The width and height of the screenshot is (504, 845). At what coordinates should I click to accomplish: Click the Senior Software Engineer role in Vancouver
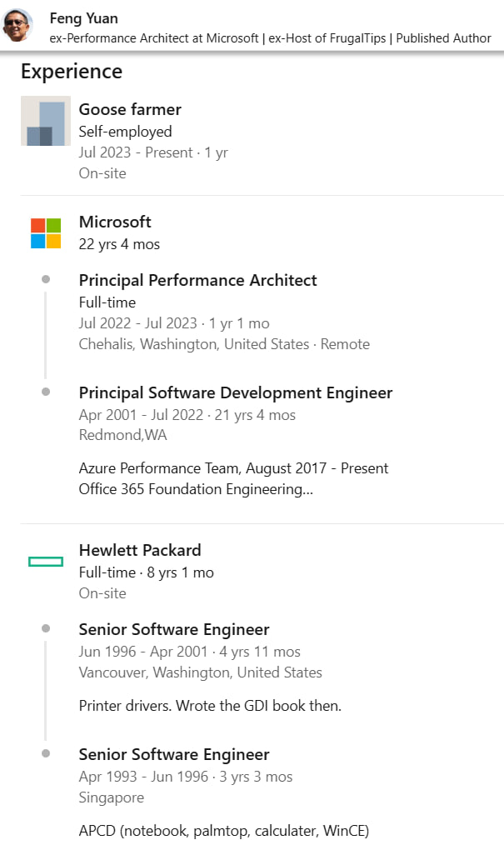pos(174,629)
